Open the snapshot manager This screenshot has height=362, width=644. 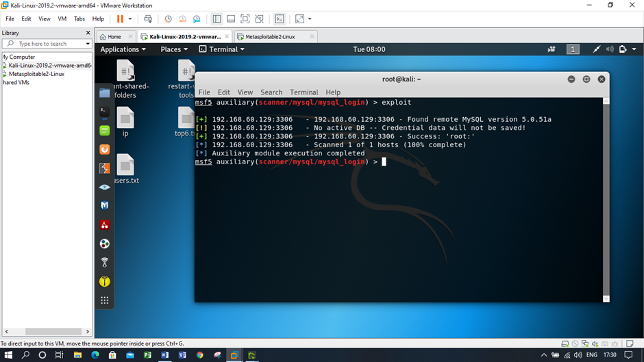[197, 19]
